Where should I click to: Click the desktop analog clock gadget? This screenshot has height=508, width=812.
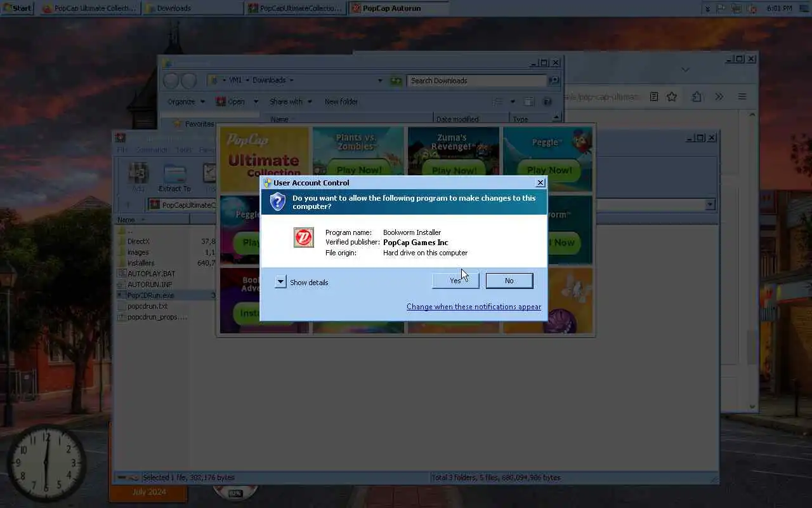46,464
